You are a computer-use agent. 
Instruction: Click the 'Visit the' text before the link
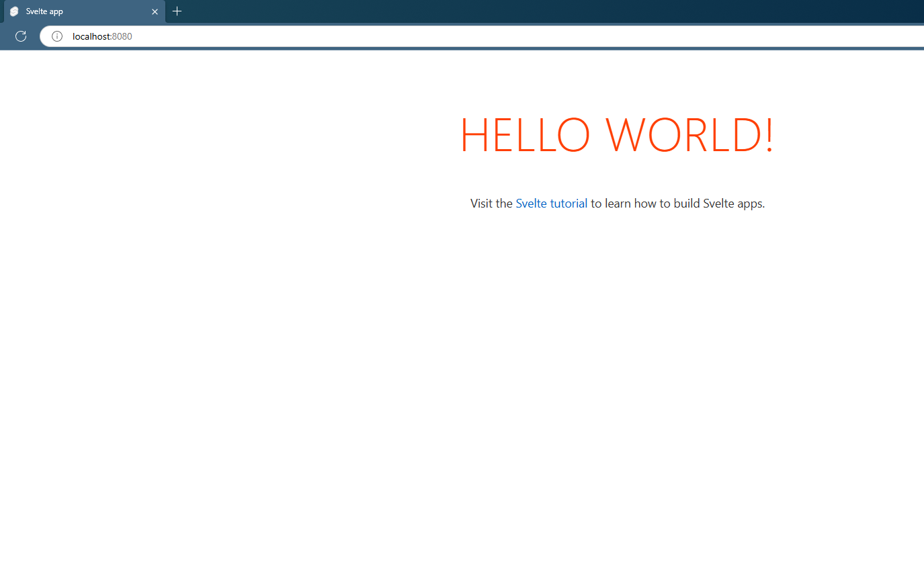pyautogui.click(x=491, y=204)
